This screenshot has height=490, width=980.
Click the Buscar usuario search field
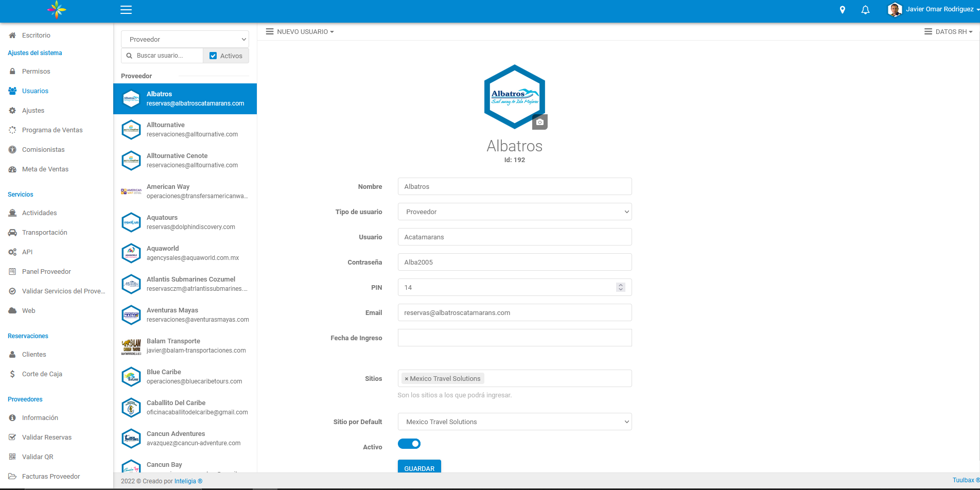click(162, 56)
